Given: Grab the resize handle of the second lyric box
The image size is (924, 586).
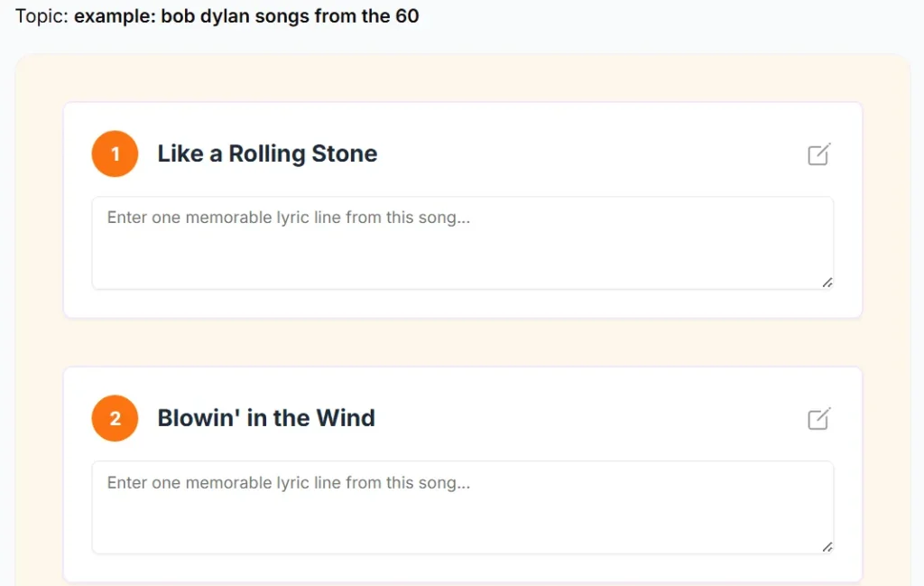Looking at the screenshot, I should coord(827,547).
